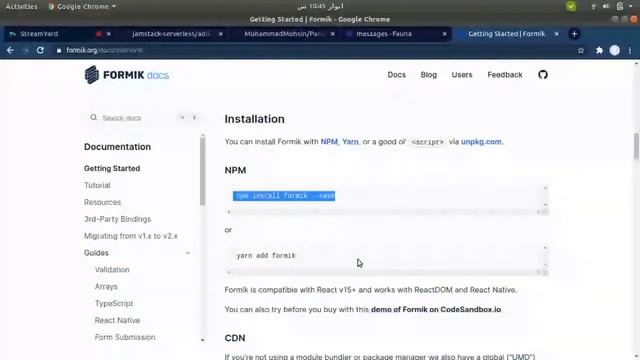Open the Form Submission guide
This screenshot has width=640, height=360.
125,337
